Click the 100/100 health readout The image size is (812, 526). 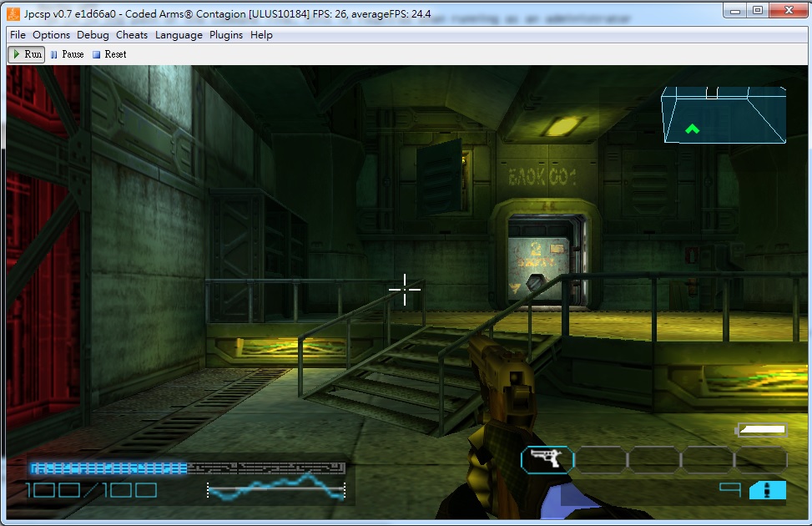point(91,490)
